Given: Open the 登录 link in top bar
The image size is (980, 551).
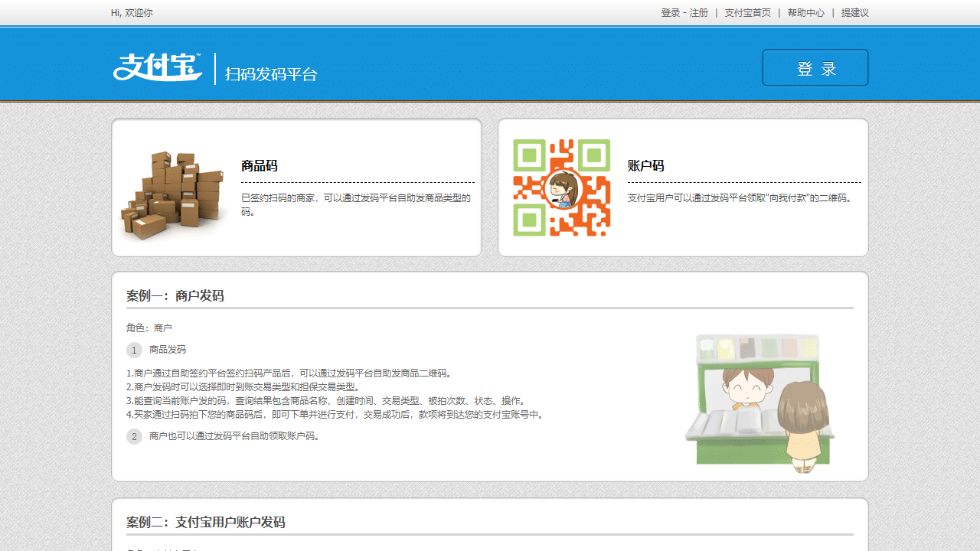Looking at the screenshot, I should click(x=671, y=13).
